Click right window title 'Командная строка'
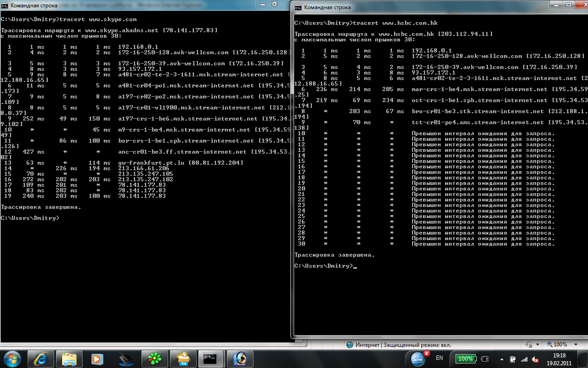The image size is (588, 368). point(328,7)
